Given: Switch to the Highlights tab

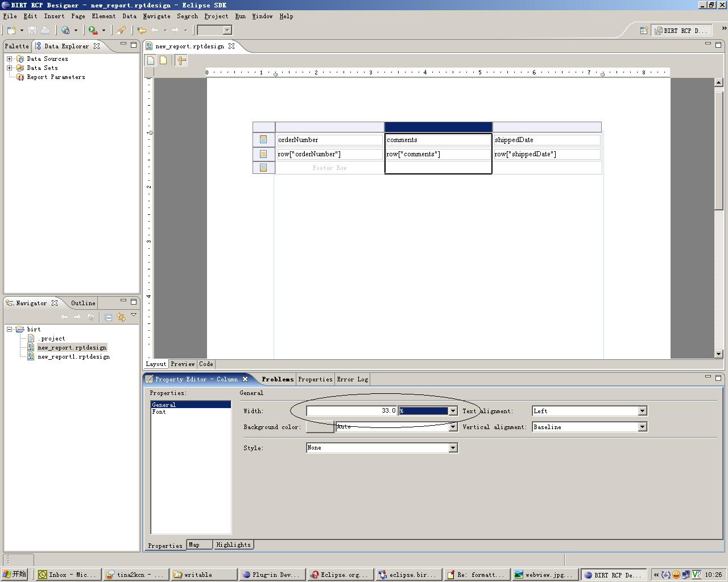Looking at the screenshot, I should [233, 544].
